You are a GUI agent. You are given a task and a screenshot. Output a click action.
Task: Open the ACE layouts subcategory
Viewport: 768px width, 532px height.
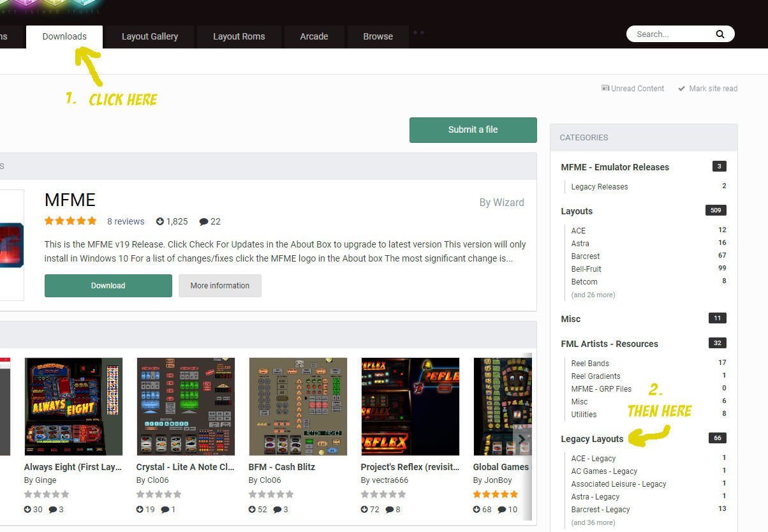click(578, 231)
